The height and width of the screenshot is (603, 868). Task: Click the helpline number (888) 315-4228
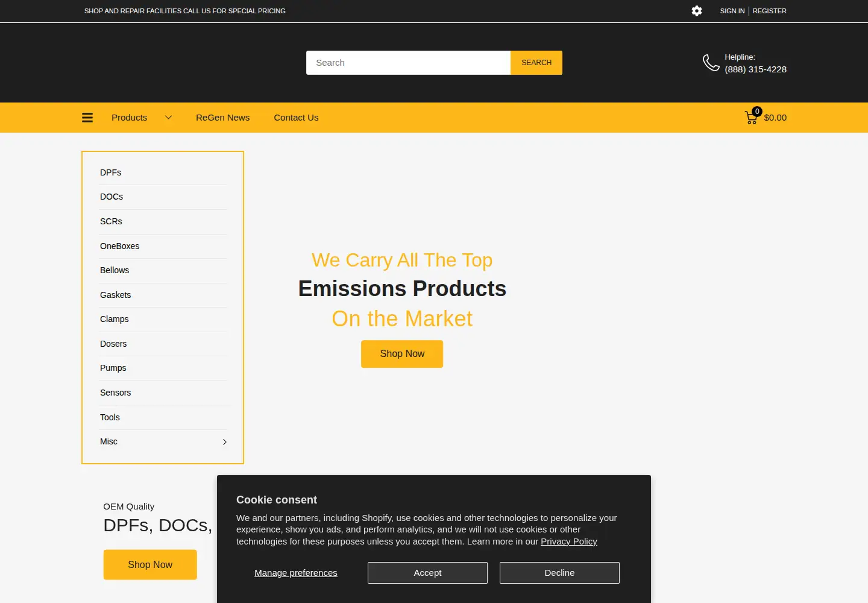click(x=755, y=69)
